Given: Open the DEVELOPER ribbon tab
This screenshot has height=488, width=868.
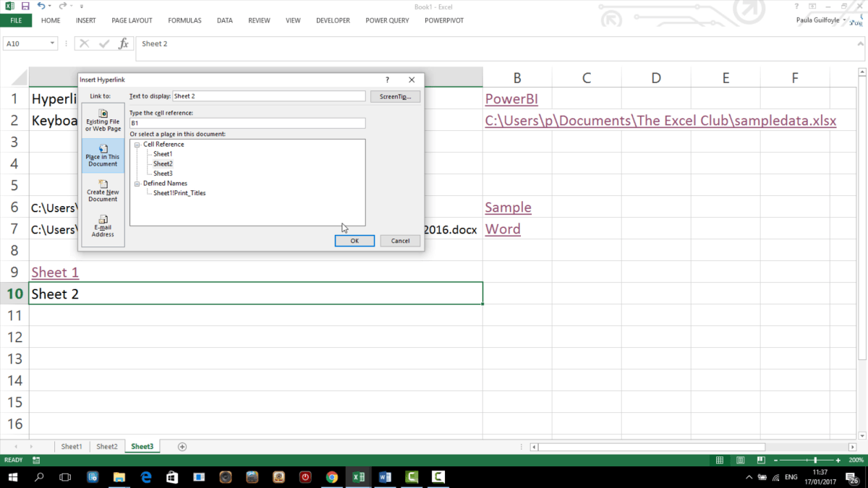Looking at the screenshot, I should coord(333,20).
